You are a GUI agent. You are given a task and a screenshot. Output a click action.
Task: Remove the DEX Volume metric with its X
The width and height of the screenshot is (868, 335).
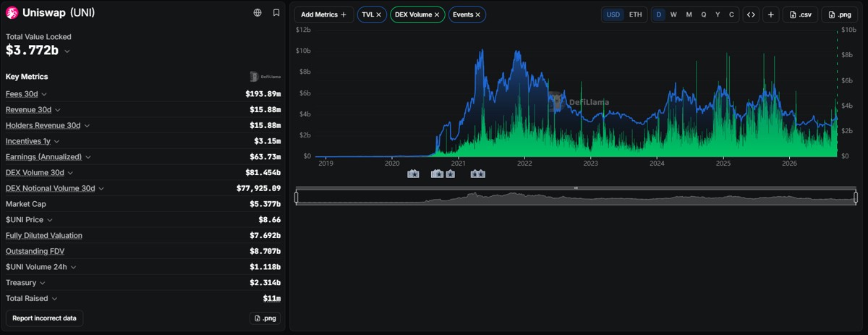click(x=437, y=14)
